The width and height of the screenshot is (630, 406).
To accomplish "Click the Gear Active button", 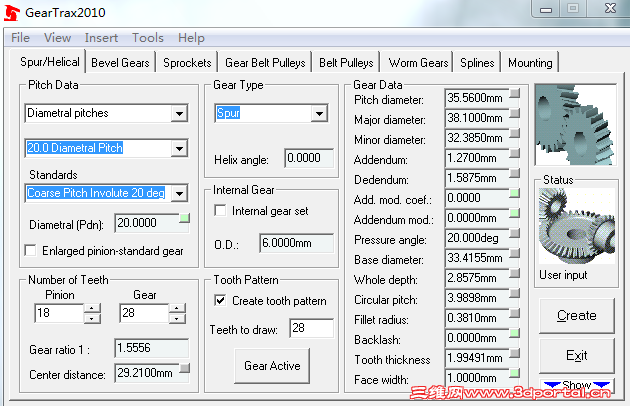I will tap(272, 365).
